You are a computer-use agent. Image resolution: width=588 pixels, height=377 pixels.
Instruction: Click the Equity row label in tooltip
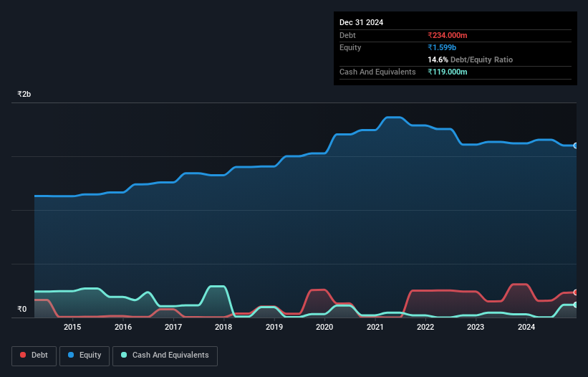(350, 47)
